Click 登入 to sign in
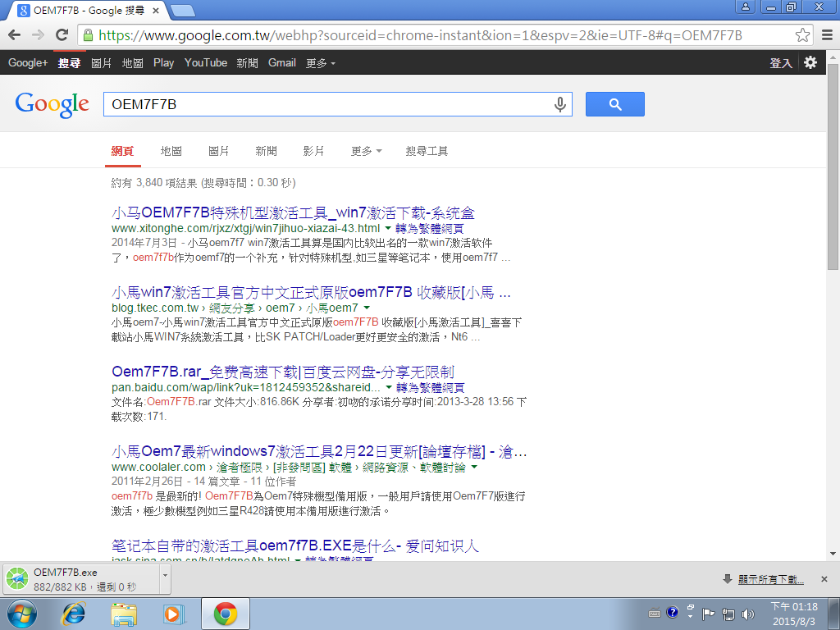840x630 pixels. [x=781, y=63]
